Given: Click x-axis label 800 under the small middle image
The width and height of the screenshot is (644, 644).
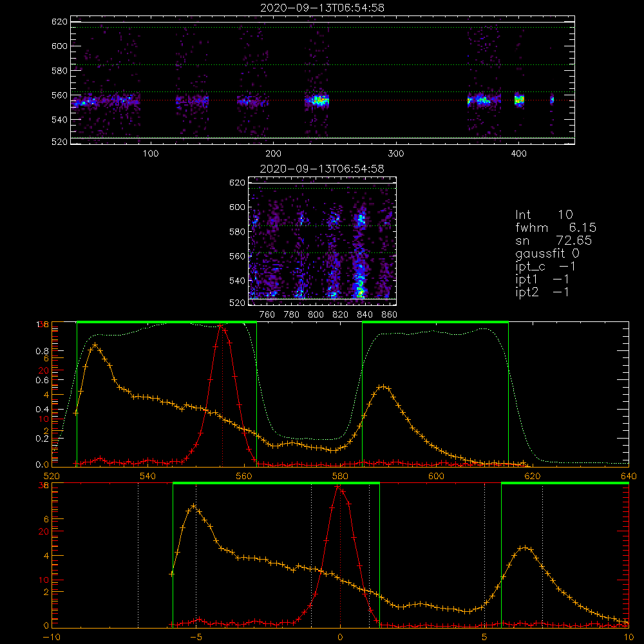Looking at the screenshot, I should (316, 315).
